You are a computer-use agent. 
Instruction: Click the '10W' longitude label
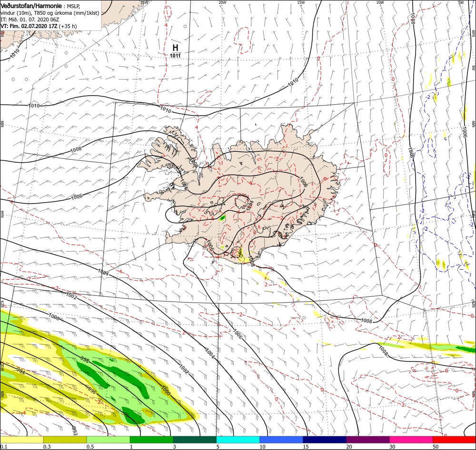380,2
